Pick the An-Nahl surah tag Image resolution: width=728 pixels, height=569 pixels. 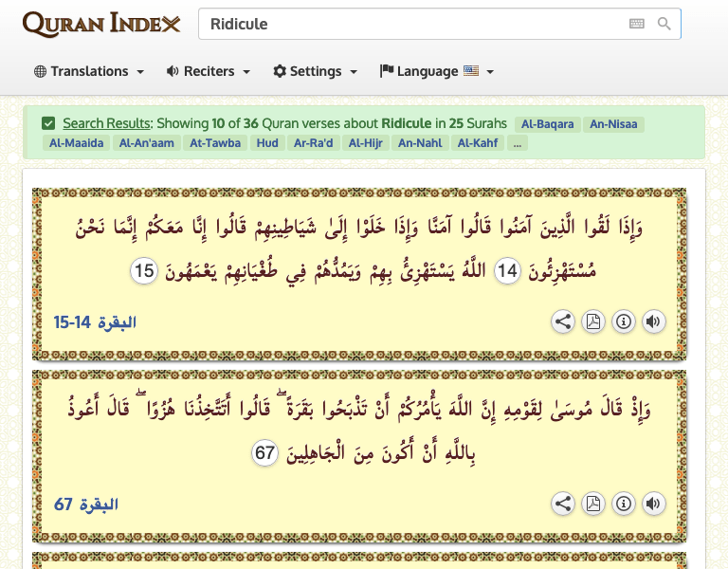tap(420, 143)
